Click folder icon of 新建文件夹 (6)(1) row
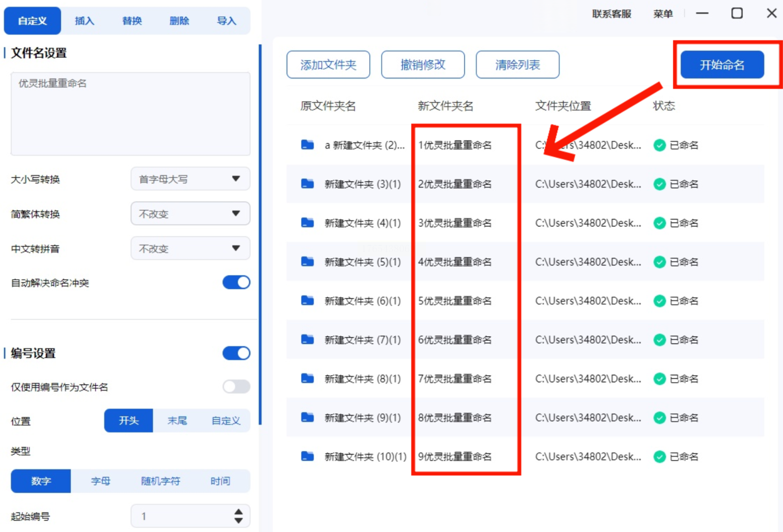 [x=307, y=300]
